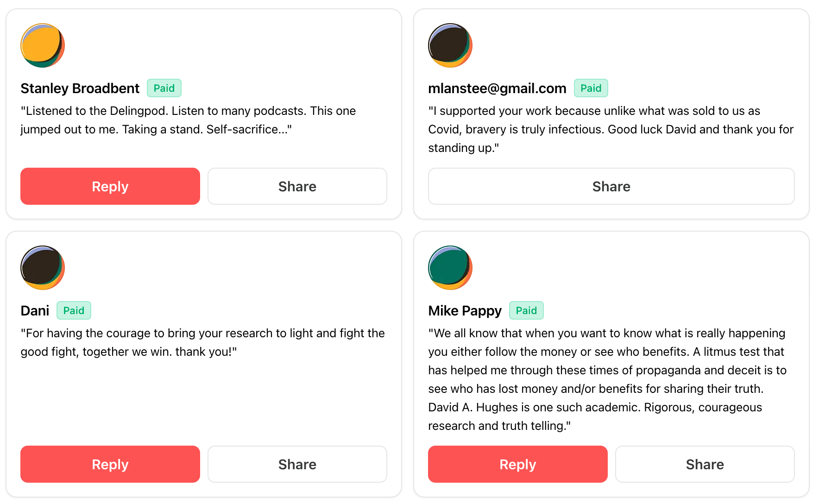Share Dani's testimonial
The image size is (819, 504).
tap(297, 464)
